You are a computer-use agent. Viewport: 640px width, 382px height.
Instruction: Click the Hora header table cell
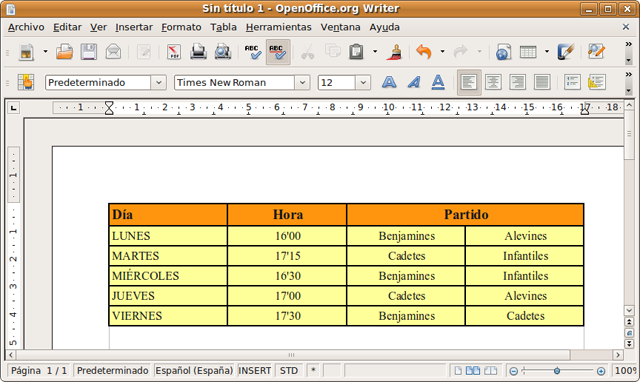coord(287,215)
